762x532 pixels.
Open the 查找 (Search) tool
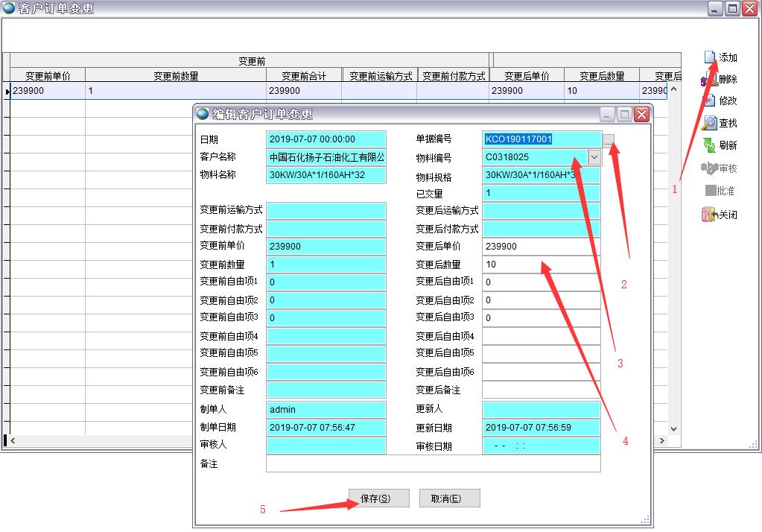tap(709, 123)
